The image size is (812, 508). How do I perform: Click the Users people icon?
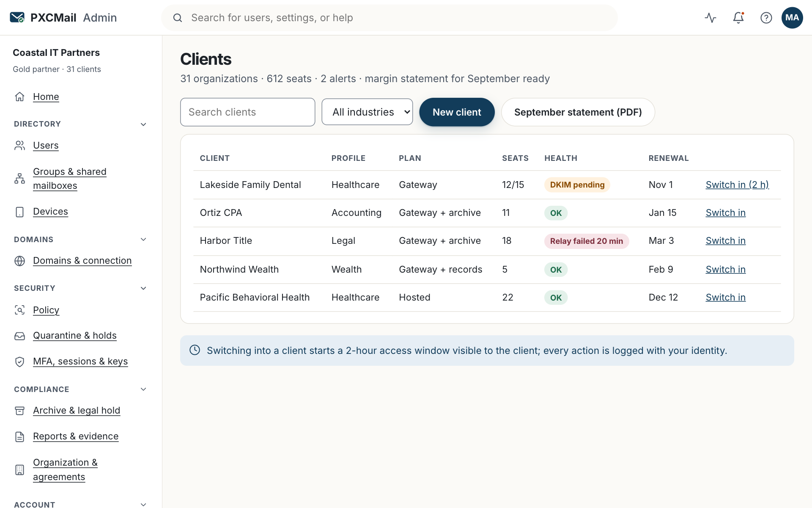19,145
